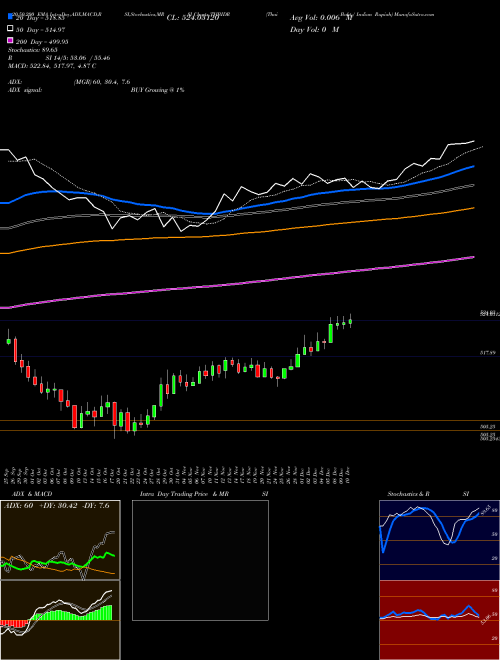
Task: Click the last green candlestick on the chart
Action: tap(350, 322)
